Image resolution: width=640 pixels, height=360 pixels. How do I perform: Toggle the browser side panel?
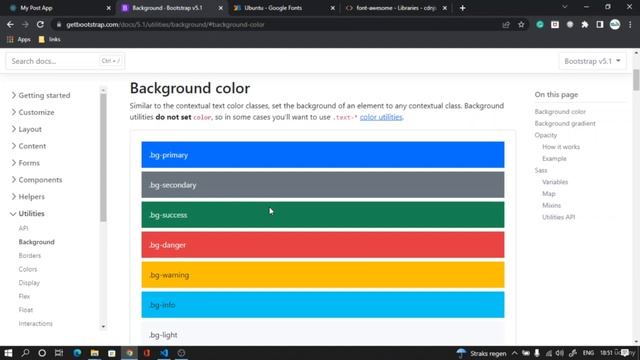coord(600,24)
